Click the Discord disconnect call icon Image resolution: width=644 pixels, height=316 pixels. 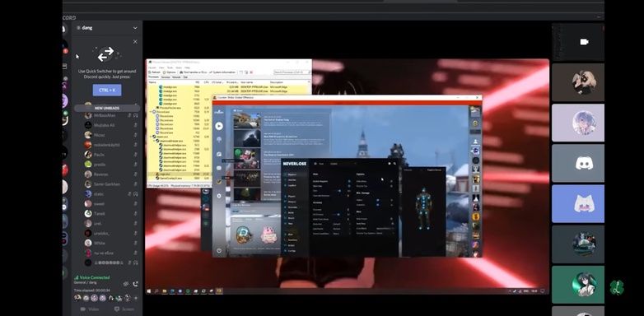click(136, 284)
